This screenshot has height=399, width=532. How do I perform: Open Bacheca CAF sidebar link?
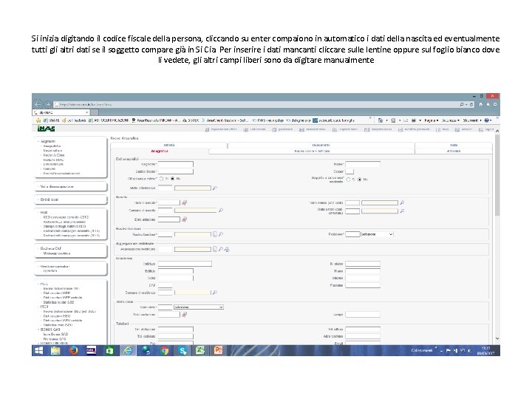(51, 248)
